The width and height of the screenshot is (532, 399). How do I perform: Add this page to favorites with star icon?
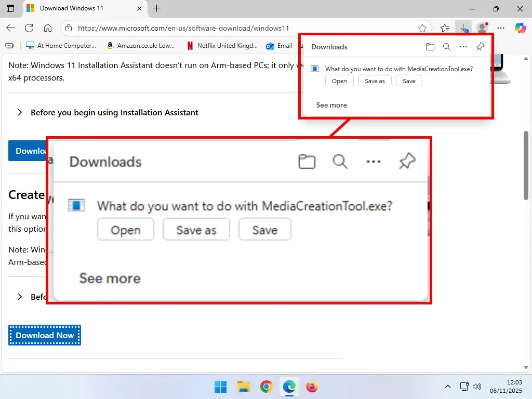coord(422,28)
